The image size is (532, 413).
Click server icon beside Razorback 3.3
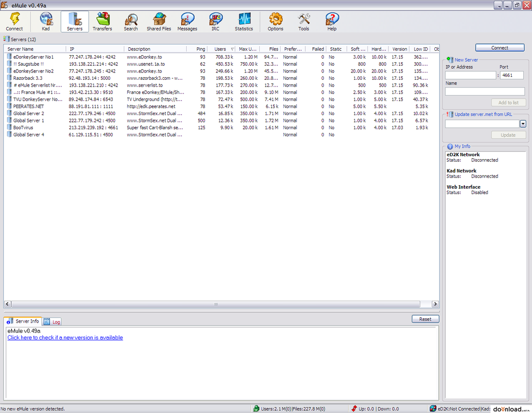tap(9, 78)
